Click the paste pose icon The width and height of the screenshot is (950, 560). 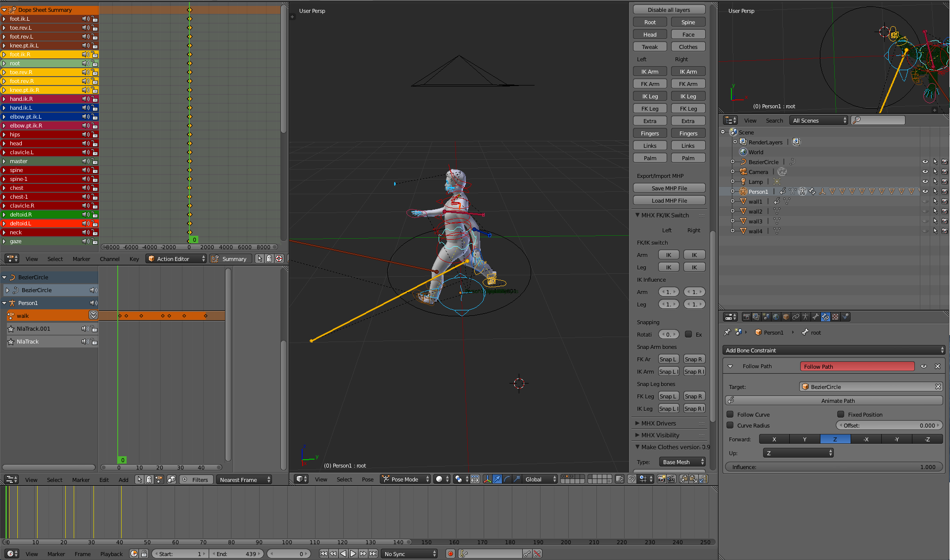(x=693, y=479)
